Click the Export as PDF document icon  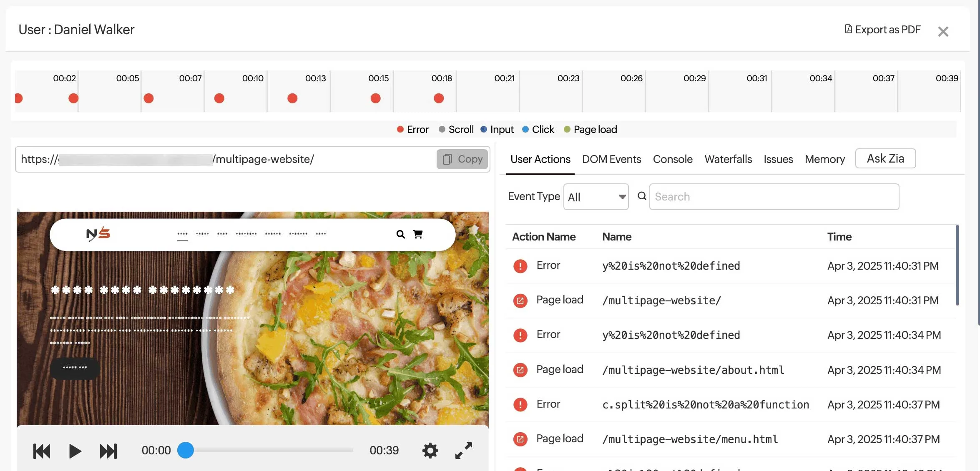point(848,29)
